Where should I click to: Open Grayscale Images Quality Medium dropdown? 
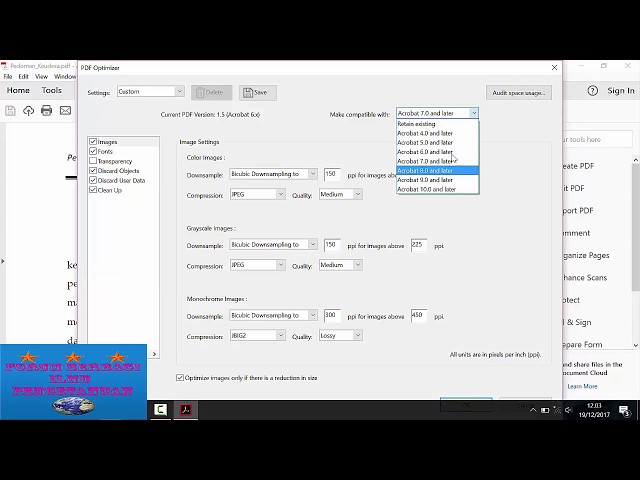(340, 265)
